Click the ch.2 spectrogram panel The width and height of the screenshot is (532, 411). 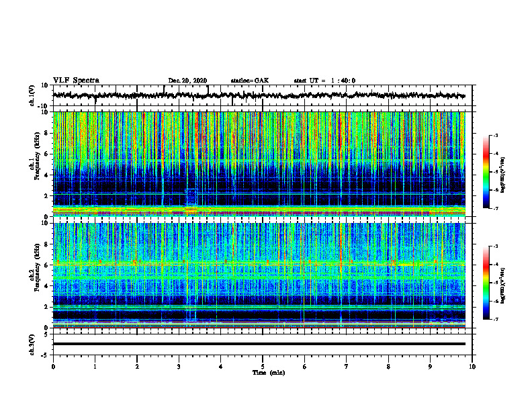tap(259, 275)
